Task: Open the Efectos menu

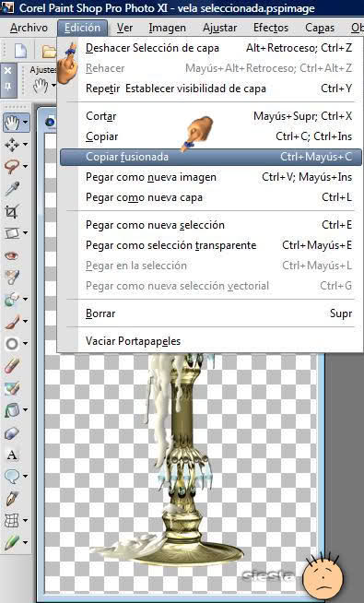Action: (x=271, y=28)
